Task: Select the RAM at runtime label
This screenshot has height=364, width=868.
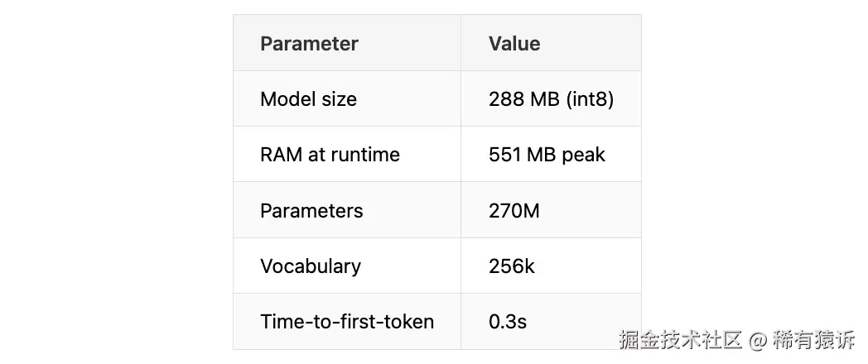Action: pos(330,155)
